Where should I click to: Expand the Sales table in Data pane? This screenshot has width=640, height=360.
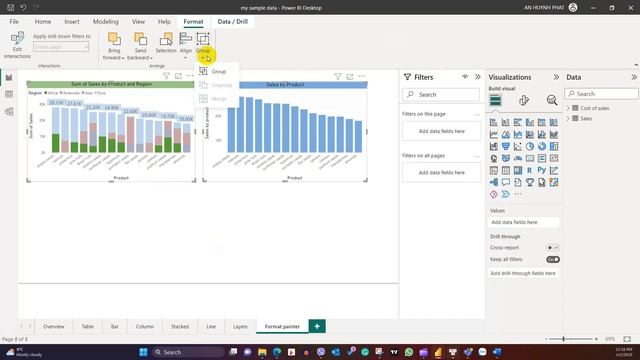point(568,118)
